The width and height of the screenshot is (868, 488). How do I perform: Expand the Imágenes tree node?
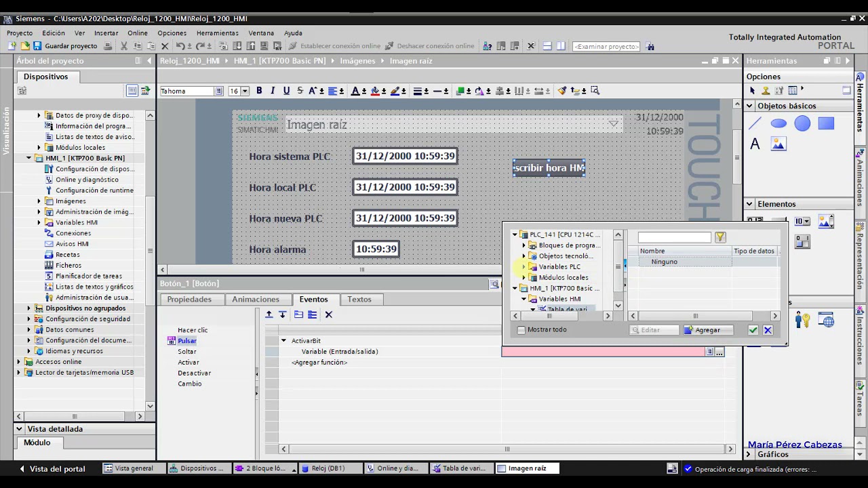39,201
